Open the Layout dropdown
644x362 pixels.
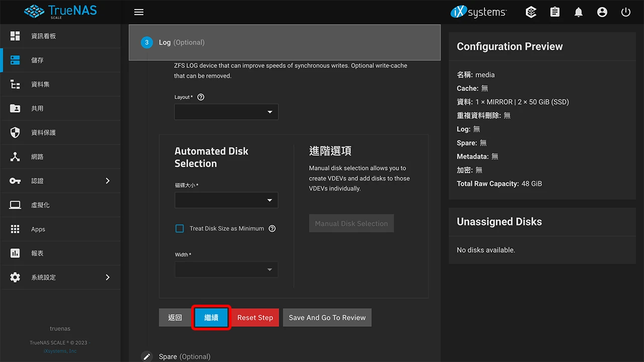pyautogui.click(x=226, y=112)
